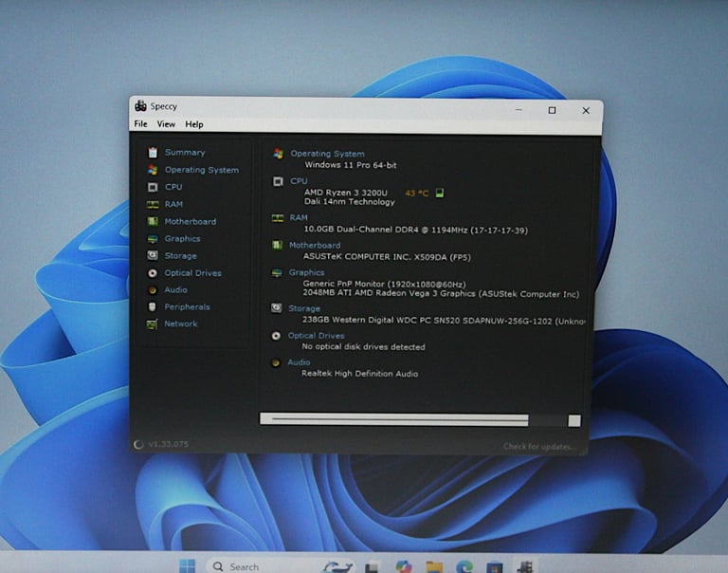Click the Peripherals mouse icon in the sidebar
Viewport: 728px width, 573px height.
click(152, 306)
